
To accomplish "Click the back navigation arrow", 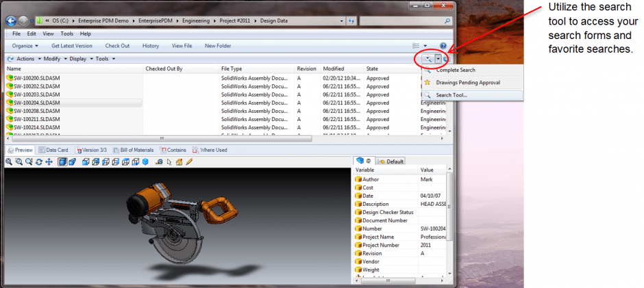I will tap(11, 21).
